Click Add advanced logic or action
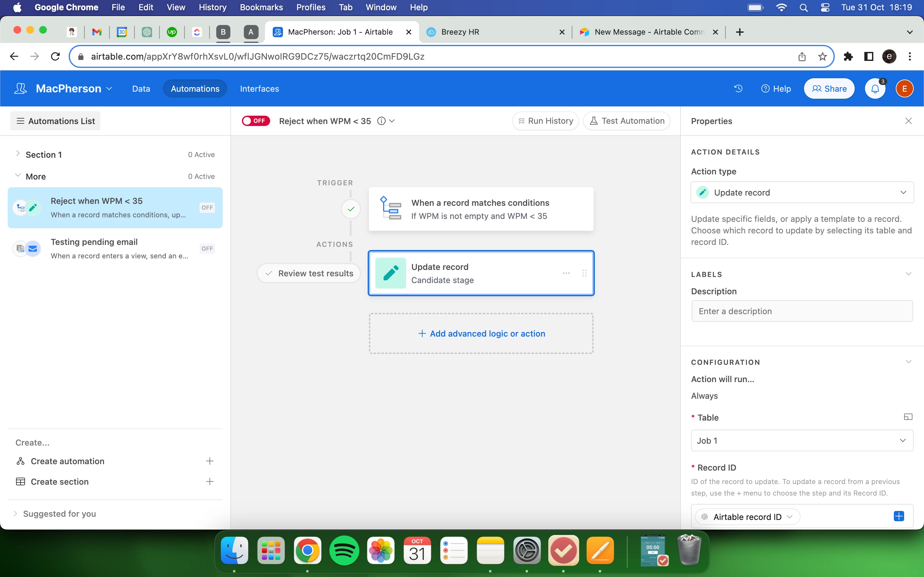 (481, 333)
